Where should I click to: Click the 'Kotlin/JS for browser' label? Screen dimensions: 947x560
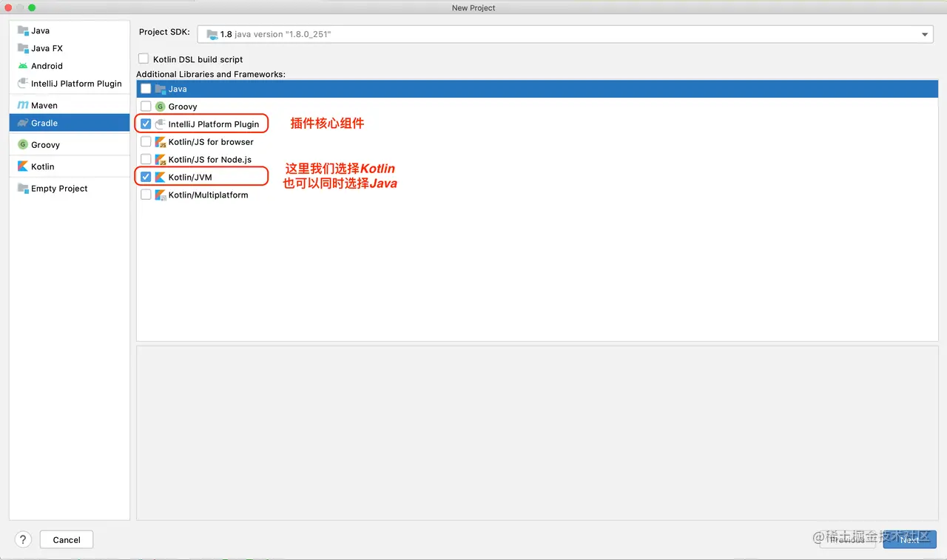click(x=211, y=142)
